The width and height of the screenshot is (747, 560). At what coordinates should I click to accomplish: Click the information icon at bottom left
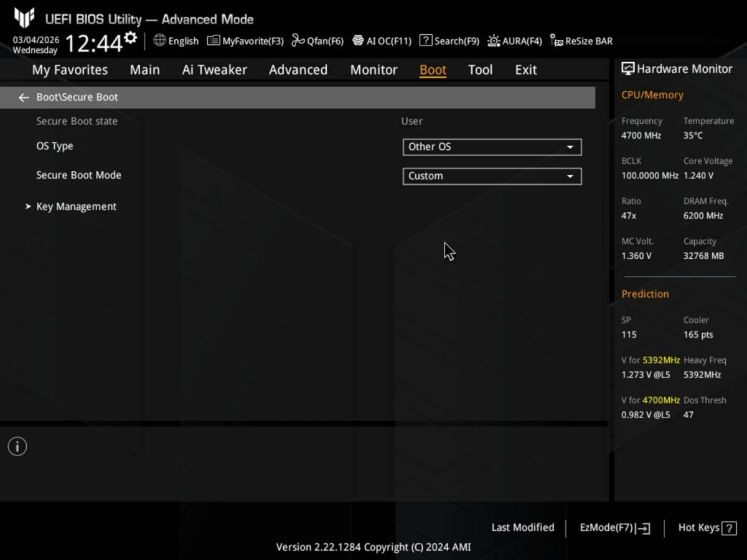[17, 446]
